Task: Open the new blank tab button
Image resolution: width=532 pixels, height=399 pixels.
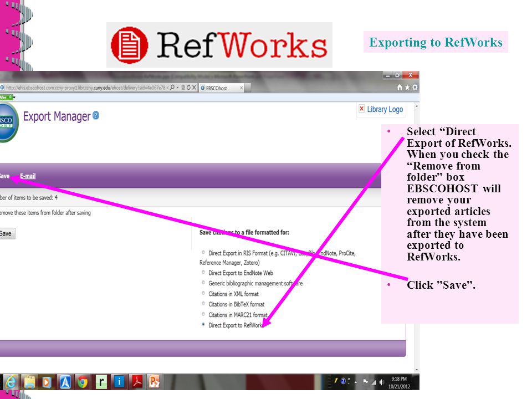Action: 248,88
